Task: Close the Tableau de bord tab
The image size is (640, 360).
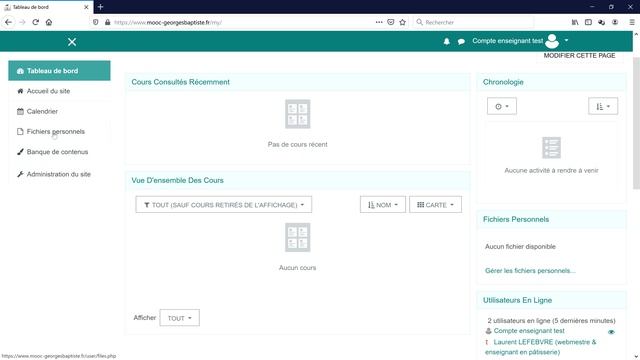Action: click(x=86, y=7)
